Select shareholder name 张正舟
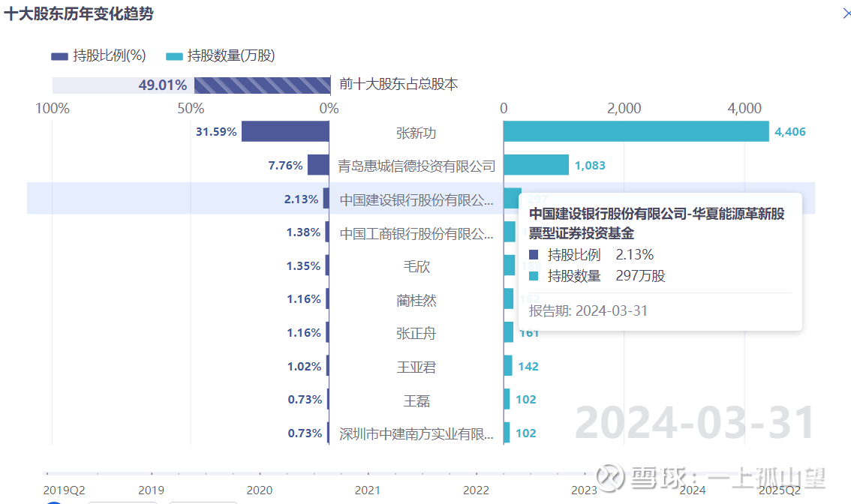Image resolution: width=851 pixels, height=504 pixels. coord(416,333)
